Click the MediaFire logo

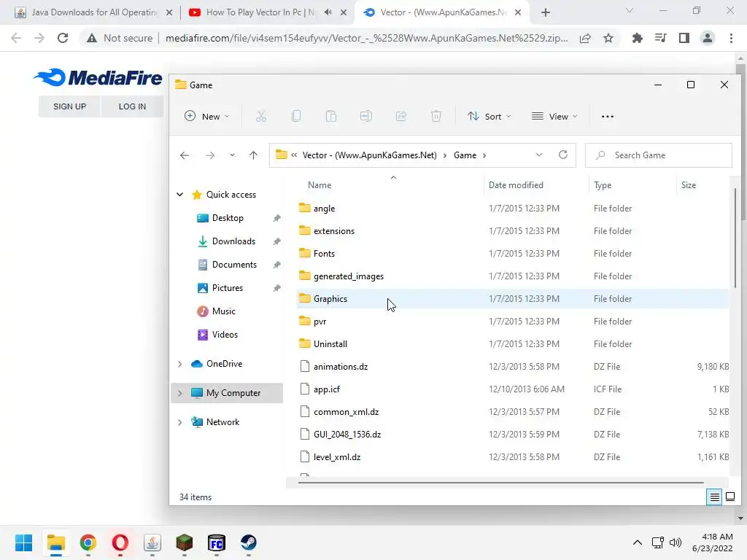coord(98,77)
